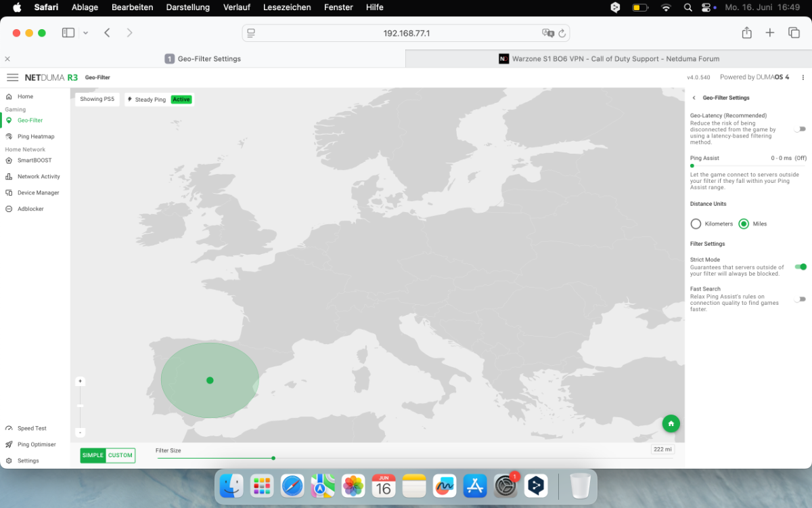
Task: Go back from Geo-Filter Settings panel
Action: pyautogui.click(x=694, y=98)
